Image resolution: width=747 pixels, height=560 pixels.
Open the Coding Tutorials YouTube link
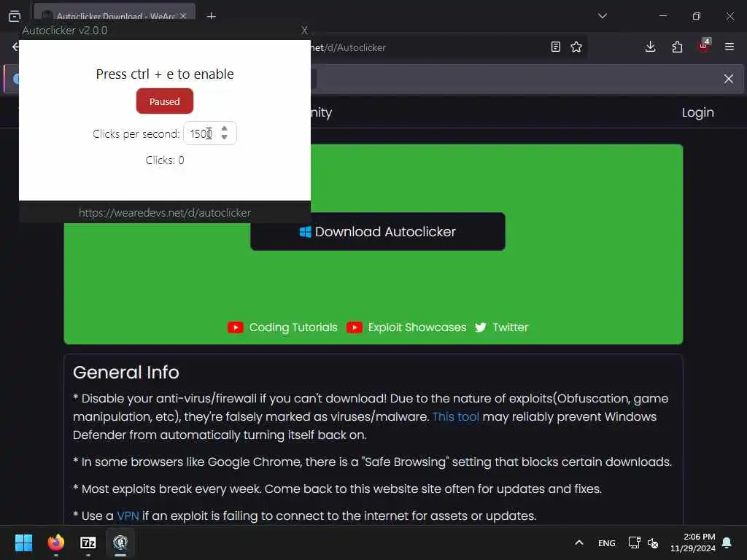point(293,327)
